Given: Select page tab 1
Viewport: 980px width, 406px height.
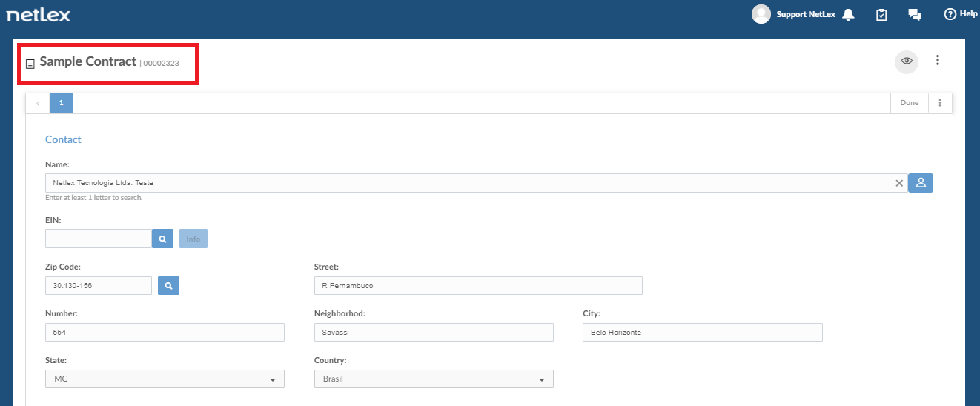Looking at the screenshot, I should [x=62, y=103].
